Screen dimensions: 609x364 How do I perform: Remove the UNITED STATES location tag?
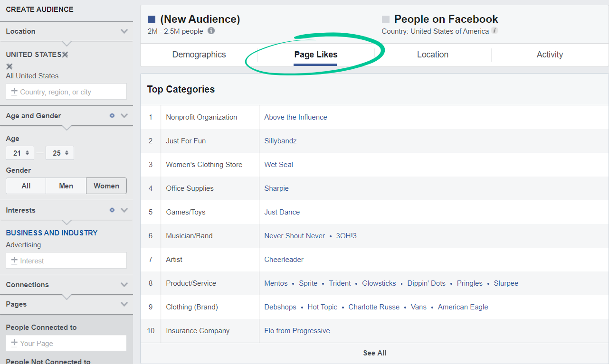65,55
